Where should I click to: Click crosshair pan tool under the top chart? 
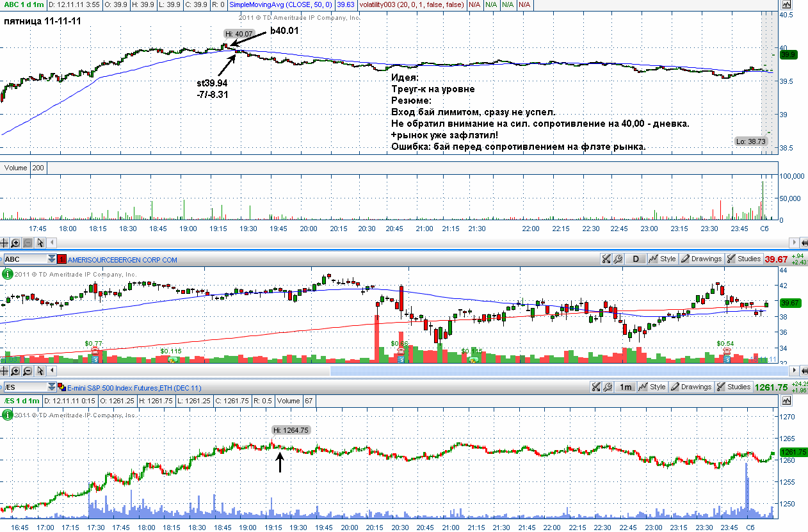point(4,243)
